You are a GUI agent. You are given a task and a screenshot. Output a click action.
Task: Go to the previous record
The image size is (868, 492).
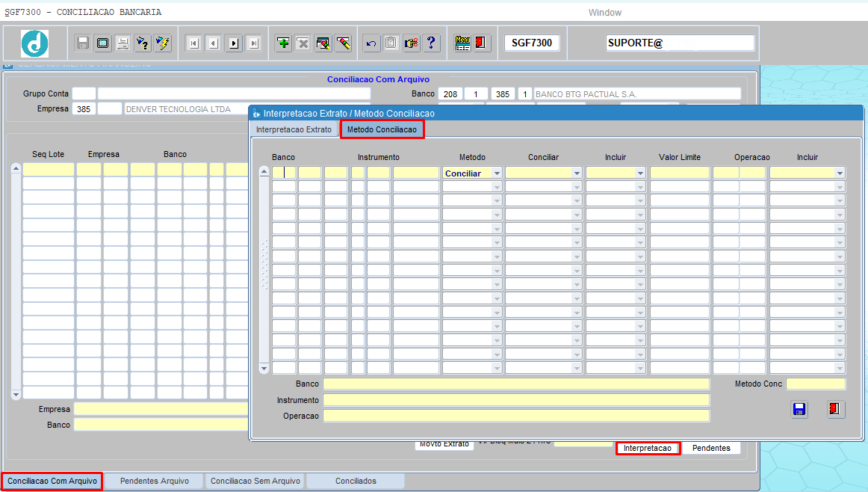[x=214, y=43]
